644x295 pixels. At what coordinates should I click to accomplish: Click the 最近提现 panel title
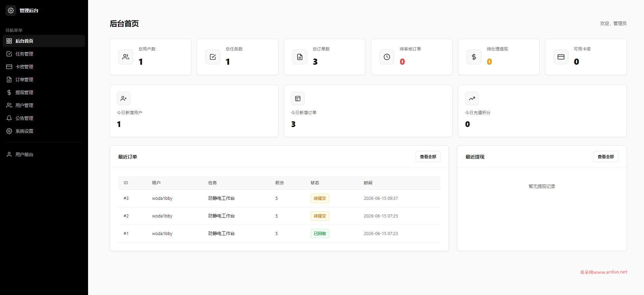coord(475,157)
